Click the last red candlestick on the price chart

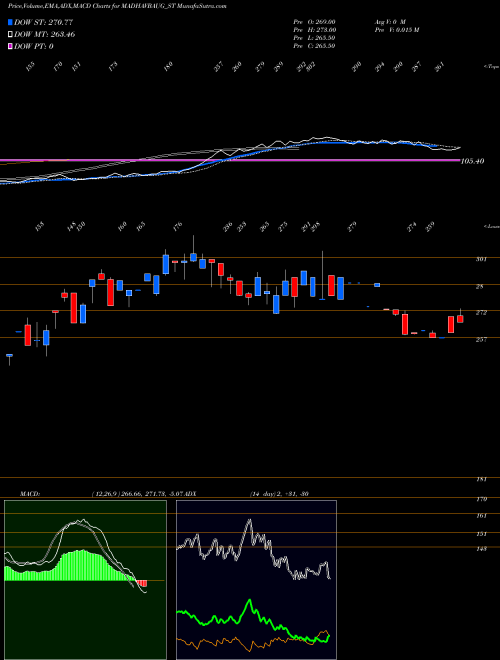(x=460, y=319)
